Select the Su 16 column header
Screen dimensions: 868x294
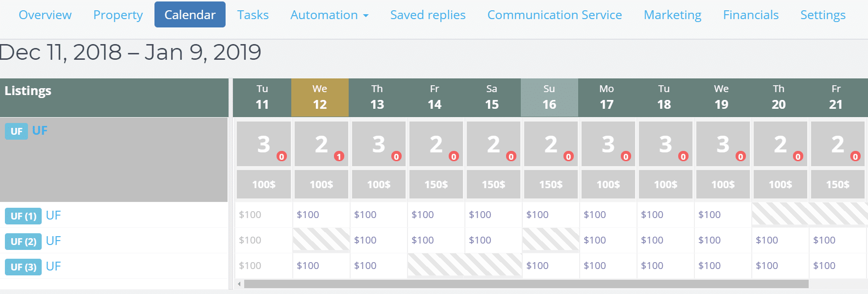(x=549, y=97)
